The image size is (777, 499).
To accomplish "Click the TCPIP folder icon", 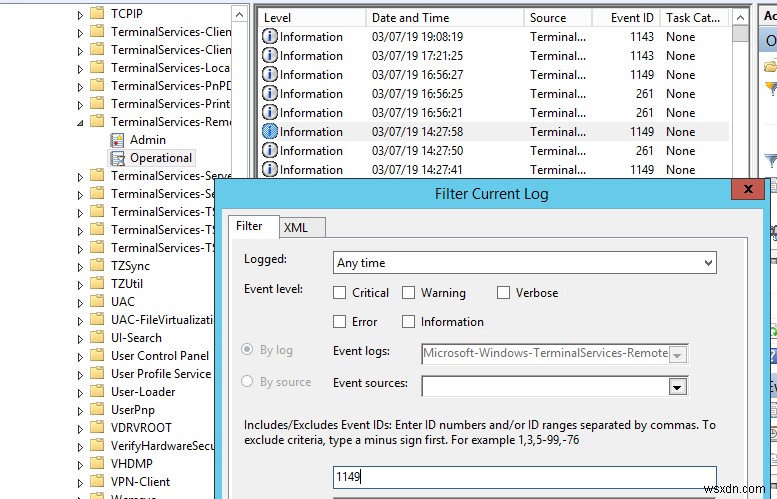I will click(97, 13).
